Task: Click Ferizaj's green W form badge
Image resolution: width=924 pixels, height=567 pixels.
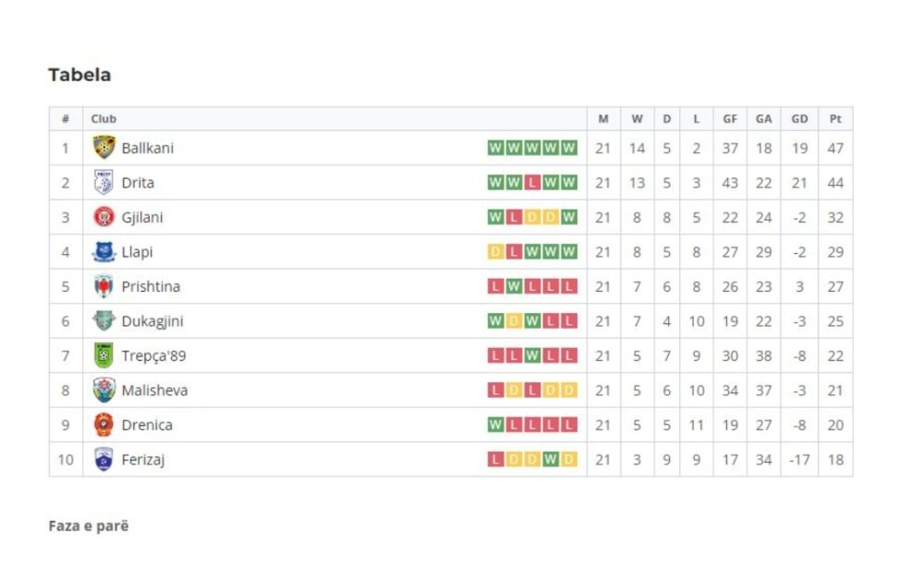Action: tap(551, 459)
